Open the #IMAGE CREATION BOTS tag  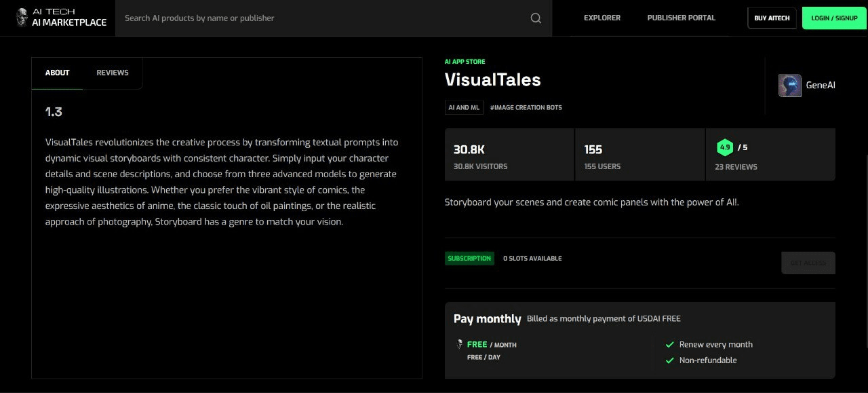point(526,107)
